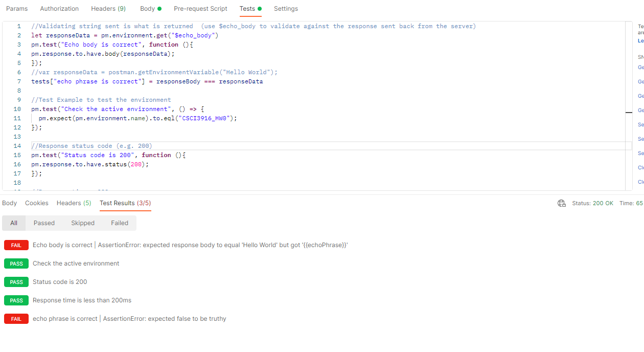Image resolution: width=644 pixels, height=352 pixels.
Task: Click the PASS badge for Response time test
Action: tap(16, 300)
